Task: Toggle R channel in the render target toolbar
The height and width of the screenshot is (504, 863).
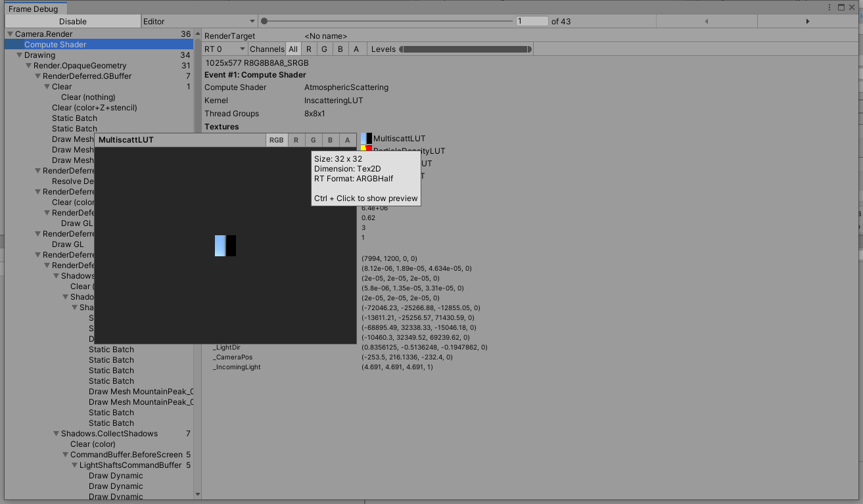Action: 309,49
